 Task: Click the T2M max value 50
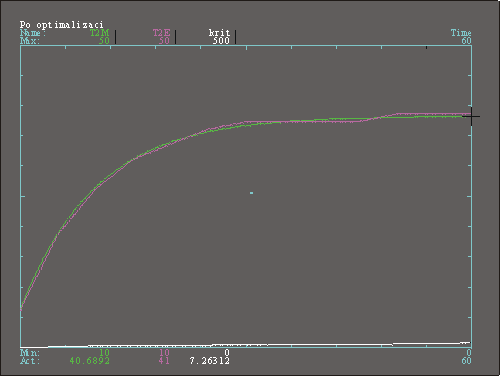(x=104, y=41)
